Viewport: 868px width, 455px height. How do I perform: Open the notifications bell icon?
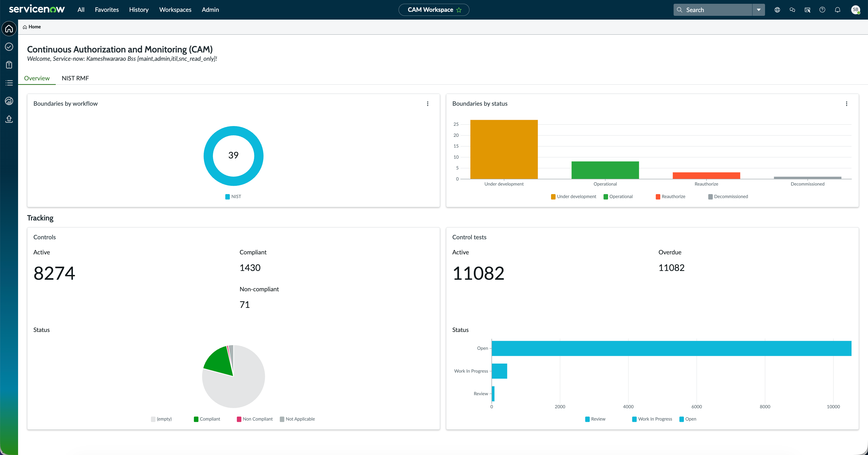tap(837, 10)
